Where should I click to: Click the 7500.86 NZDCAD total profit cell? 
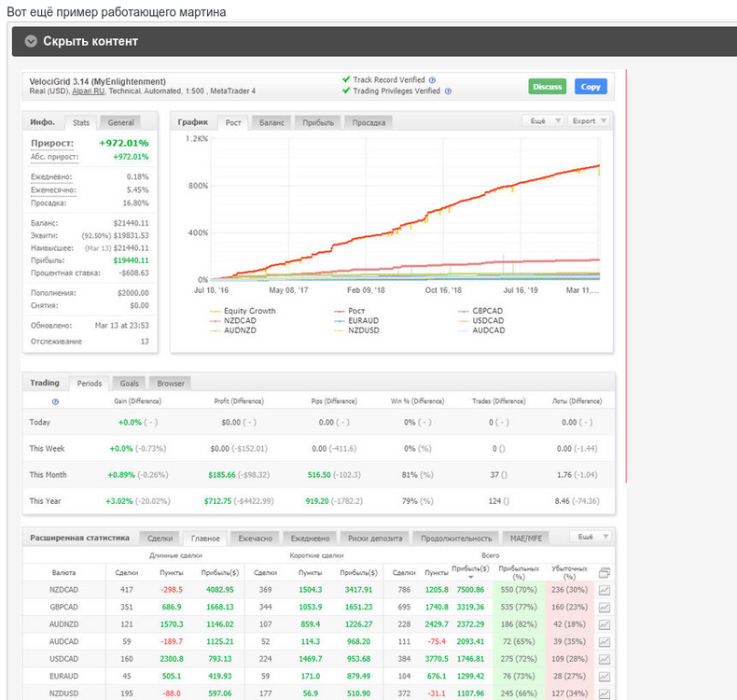click(x=470, y=590)
